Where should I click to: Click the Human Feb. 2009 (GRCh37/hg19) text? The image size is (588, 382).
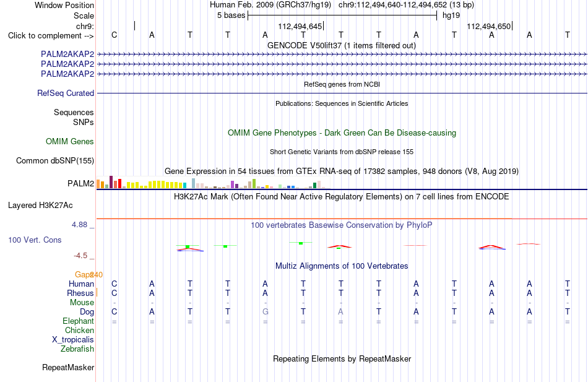(270, 5)
